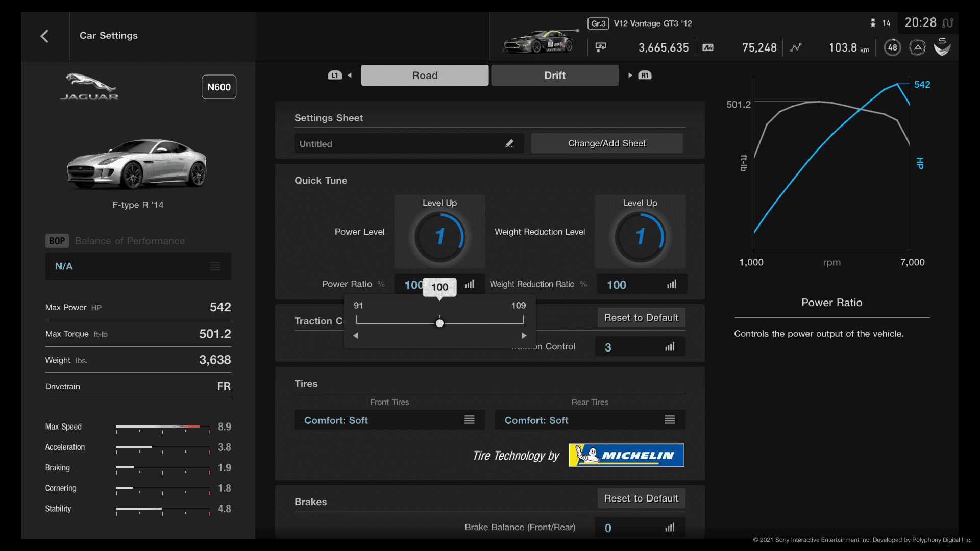
Task: Click the L1 shoulder button icon
Action: (x=335, y=76)
